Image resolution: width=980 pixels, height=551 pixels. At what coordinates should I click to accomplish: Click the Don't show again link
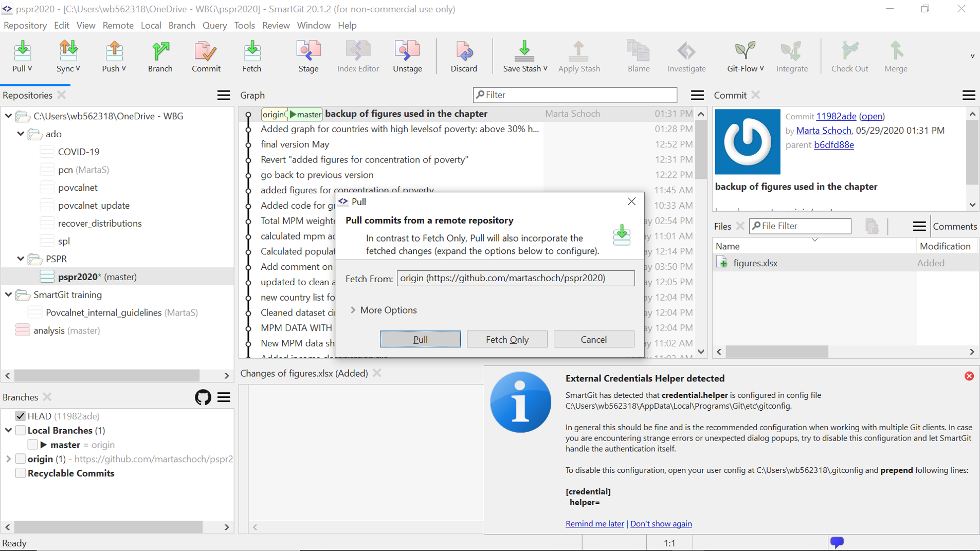[661, 524]
